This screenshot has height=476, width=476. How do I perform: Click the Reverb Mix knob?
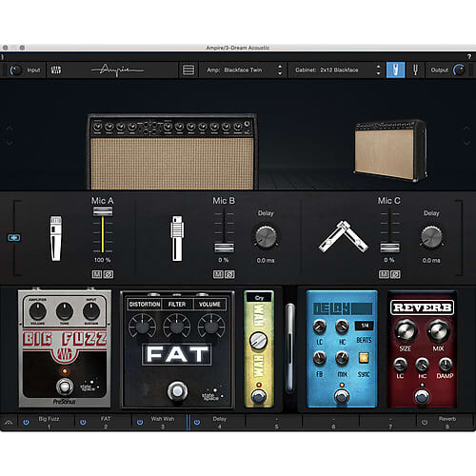(x=438, y=331)
